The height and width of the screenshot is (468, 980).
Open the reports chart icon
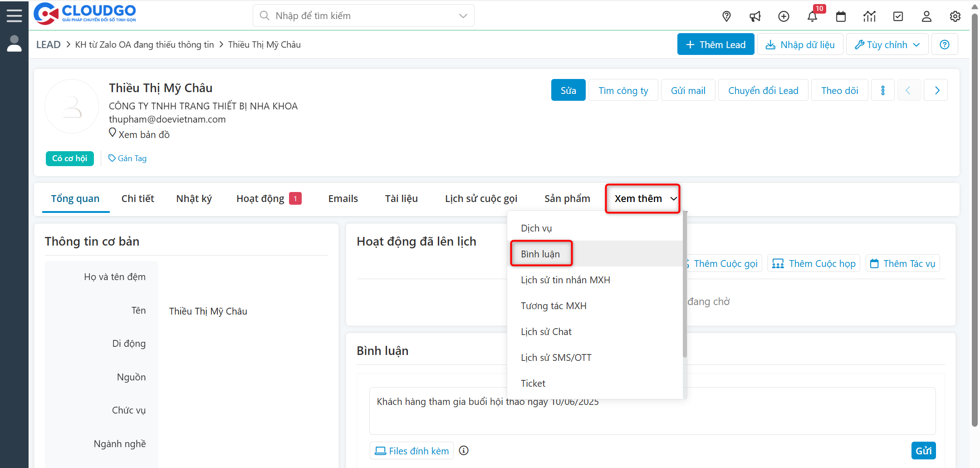(x=869, y=16)
